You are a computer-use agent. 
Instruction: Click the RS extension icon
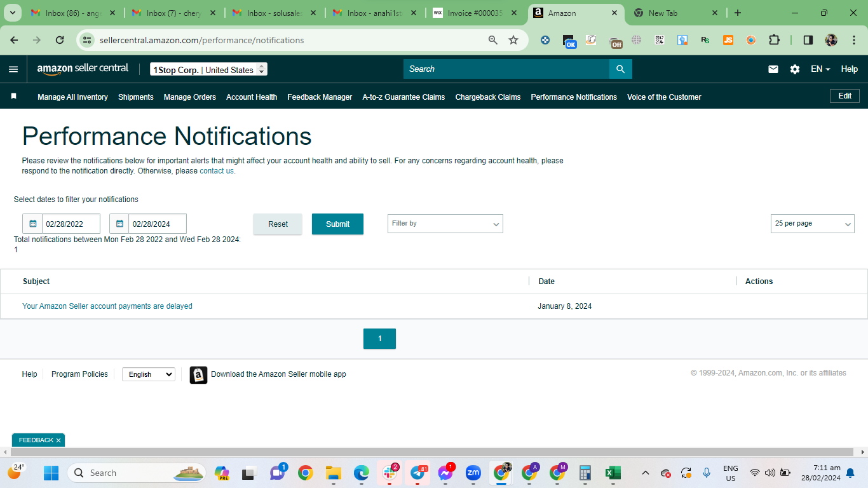click(705, 40)
